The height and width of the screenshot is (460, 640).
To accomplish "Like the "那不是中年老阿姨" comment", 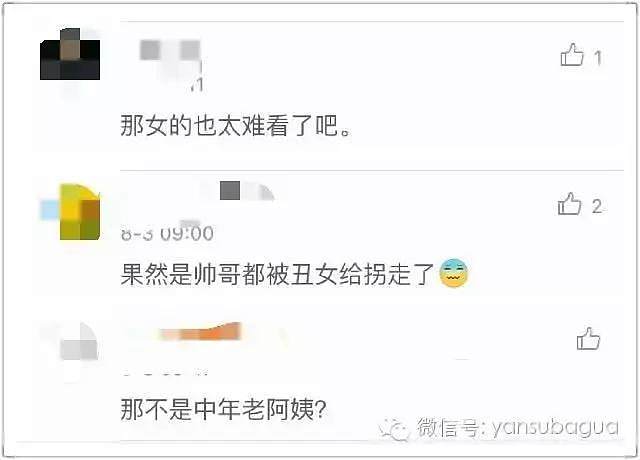I will click(x=588, y=339).
